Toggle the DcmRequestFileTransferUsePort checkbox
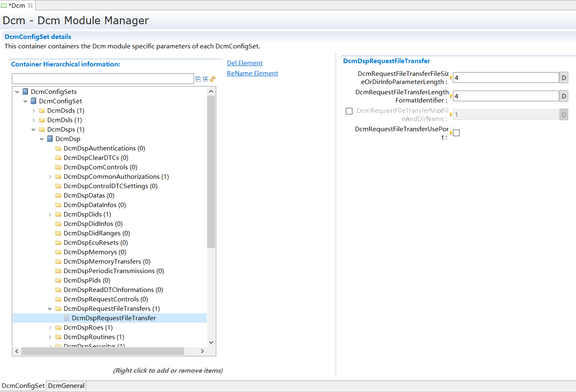 click(456, 132)
